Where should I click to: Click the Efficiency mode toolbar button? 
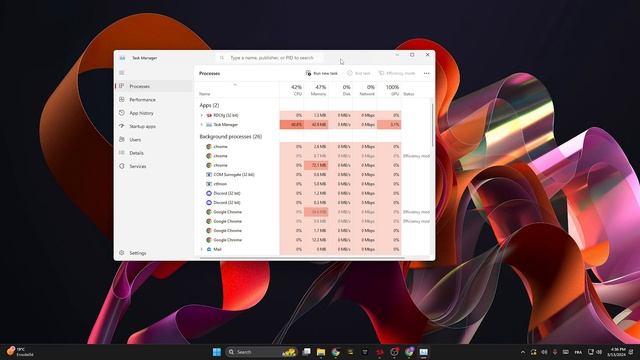coord(397,73)
